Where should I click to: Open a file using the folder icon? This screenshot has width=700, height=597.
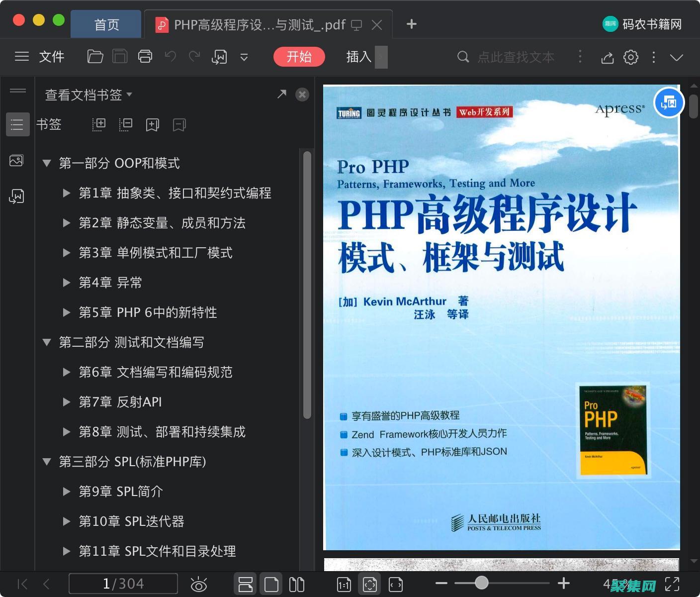(x=95, y=56)
